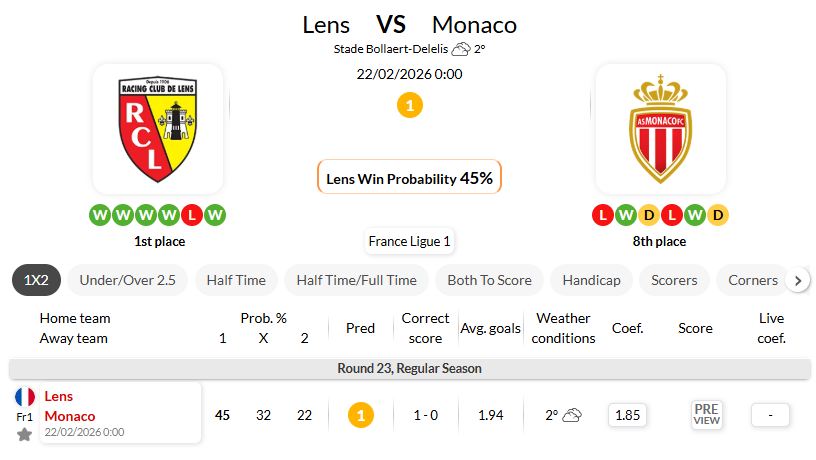Select the Scorers tab

point(674,280)
